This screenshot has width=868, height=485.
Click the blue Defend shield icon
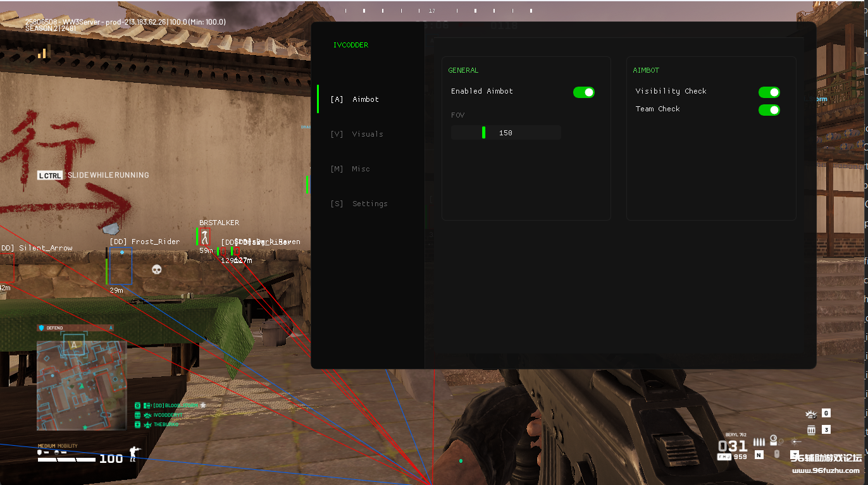(x=42, y=328)
